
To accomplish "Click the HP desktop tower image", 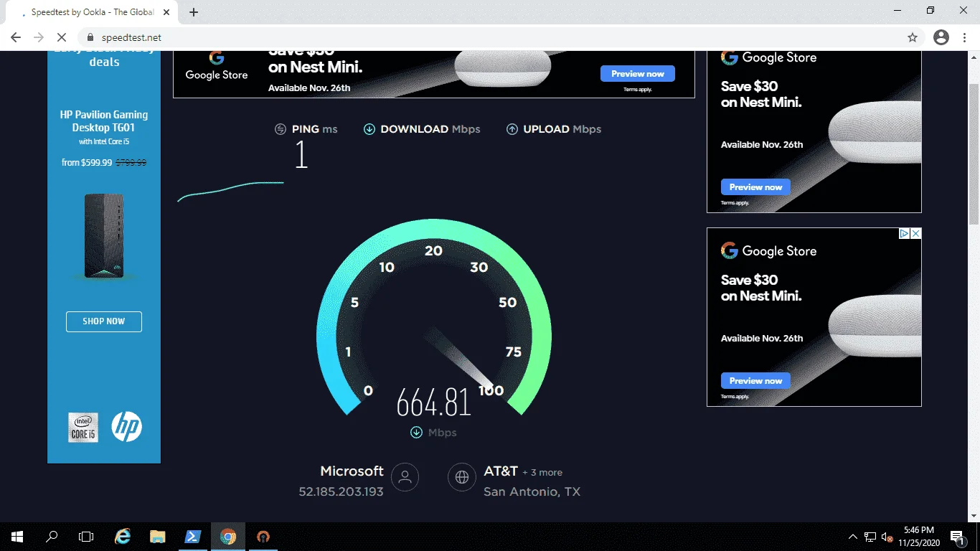I will pos(104,235).
